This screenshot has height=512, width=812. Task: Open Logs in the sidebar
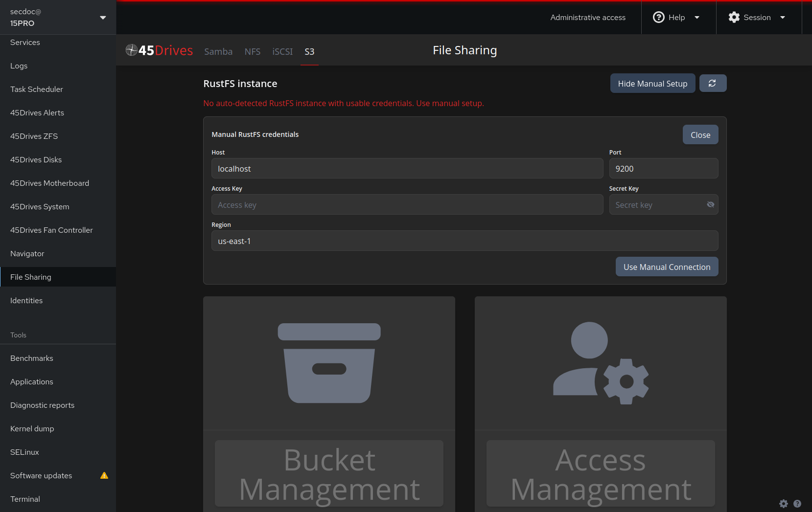click(x=58, y=66)
